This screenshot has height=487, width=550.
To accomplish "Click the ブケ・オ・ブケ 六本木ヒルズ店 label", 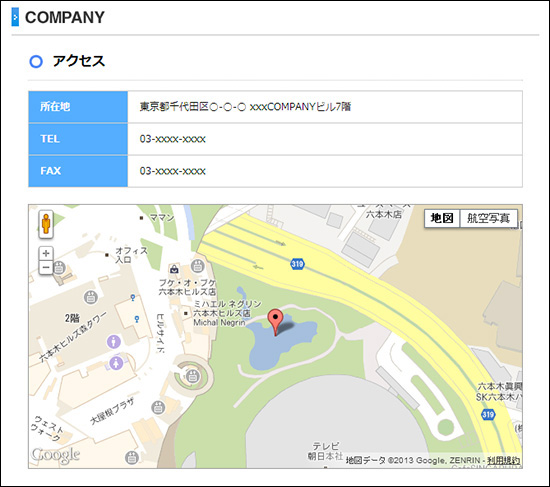I will coord(188,287).
